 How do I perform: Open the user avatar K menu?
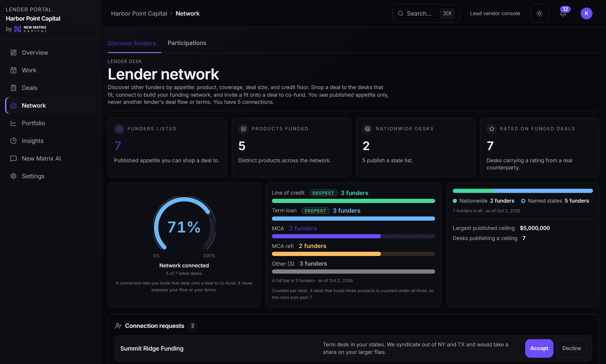click(586, 13)
